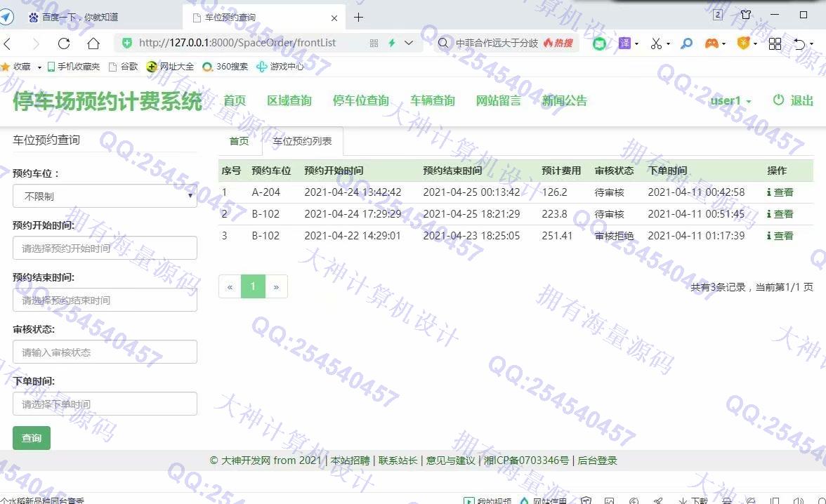
Task: Click the scissors screenshot tool icon
Action: click(656, 44)
